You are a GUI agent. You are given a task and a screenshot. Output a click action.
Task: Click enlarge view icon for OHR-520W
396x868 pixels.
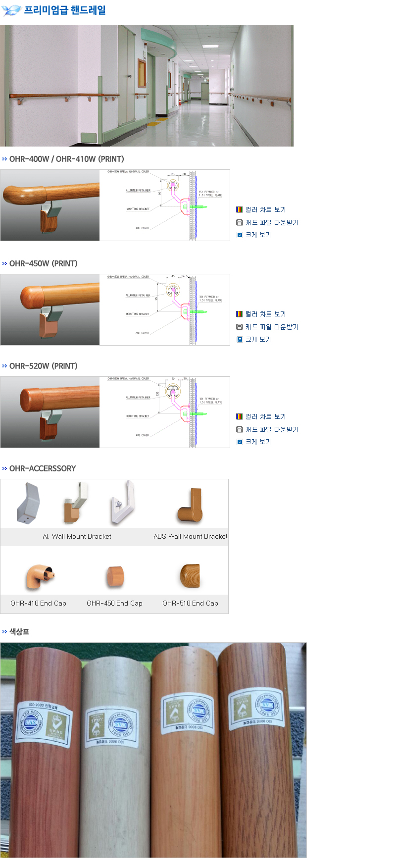pyautogui.click(x=239, y=442)
